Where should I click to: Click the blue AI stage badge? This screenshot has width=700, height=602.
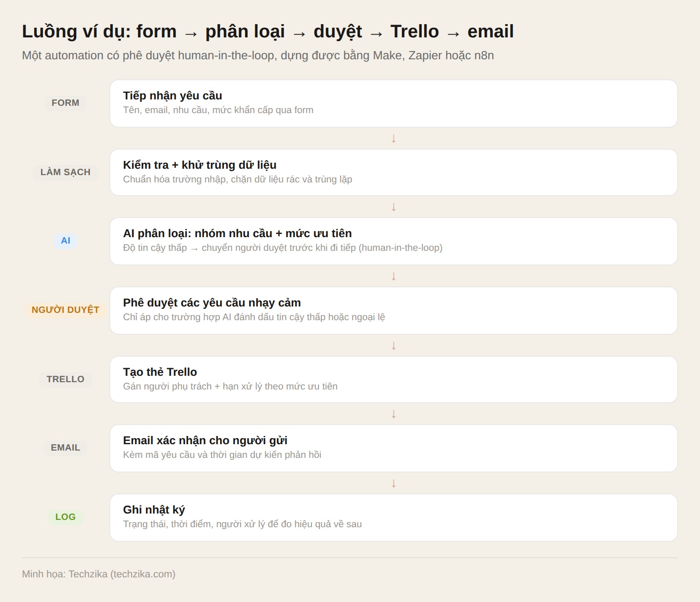66,241
